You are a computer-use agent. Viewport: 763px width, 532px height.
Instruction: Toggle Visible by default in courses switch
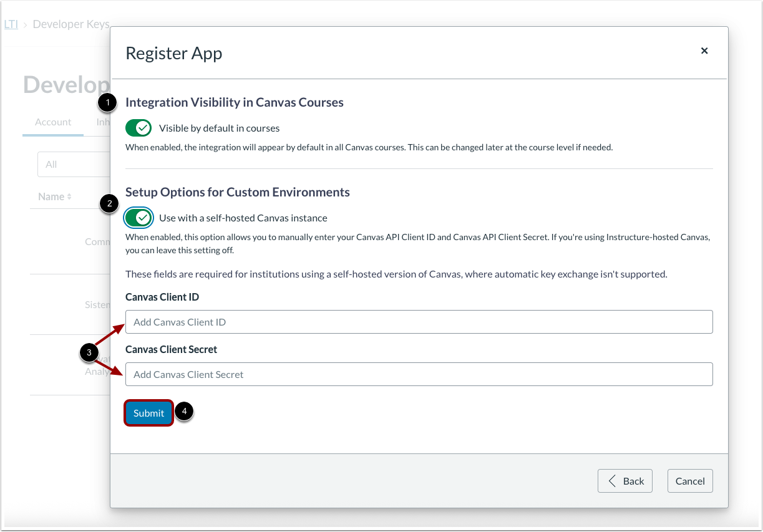[x=139, y=128]
